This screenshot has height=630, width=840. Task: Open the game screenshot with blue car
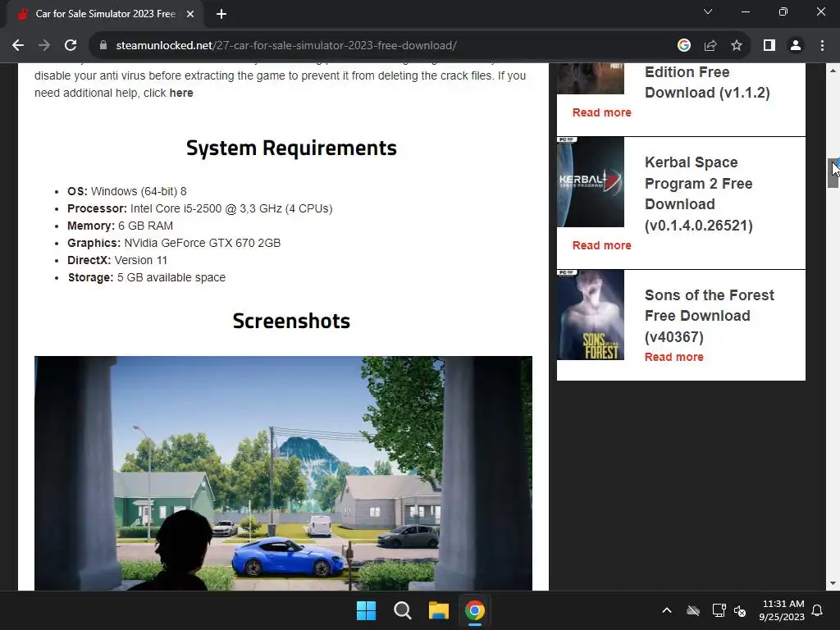283,473
